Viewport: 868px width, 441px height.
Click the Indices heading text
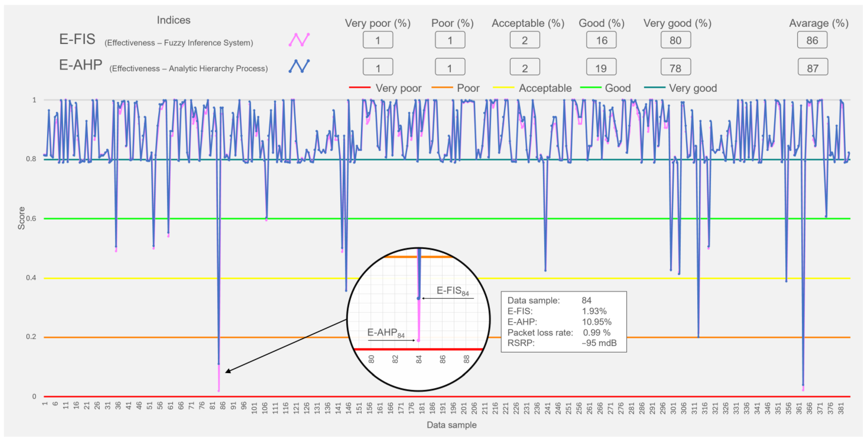(x=173, y=20)
